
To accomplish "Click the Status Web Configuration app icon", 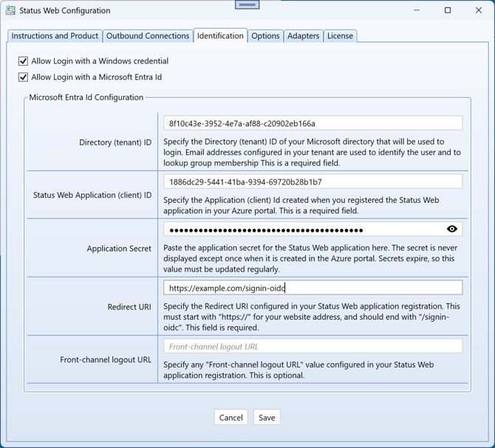I will click(10, 10).
